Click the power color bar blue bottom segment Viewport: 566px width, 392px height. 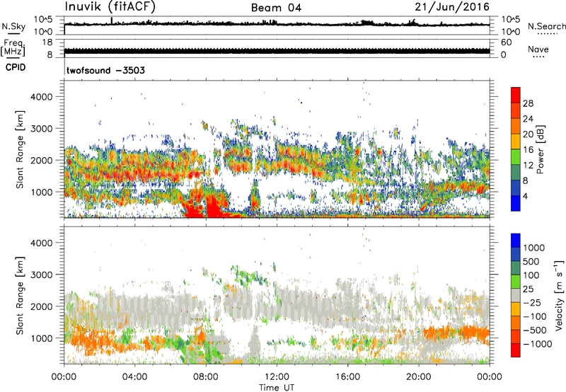(x=516, y=203)
